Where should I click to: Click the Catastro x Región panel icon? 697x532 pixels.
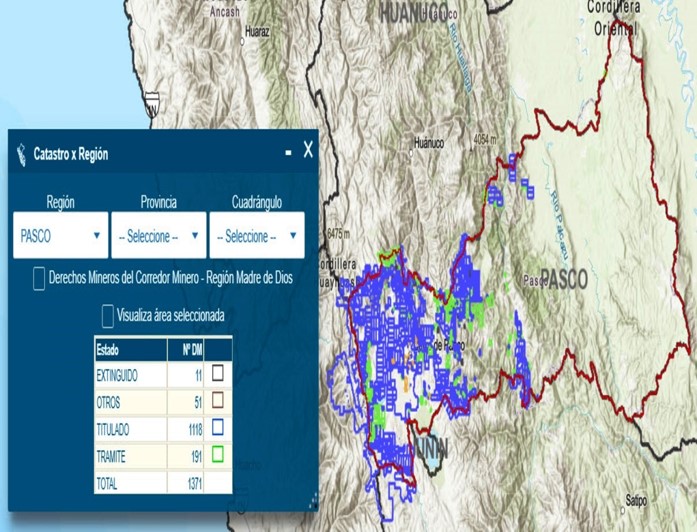pyautogui.click(x=22, y=154)
